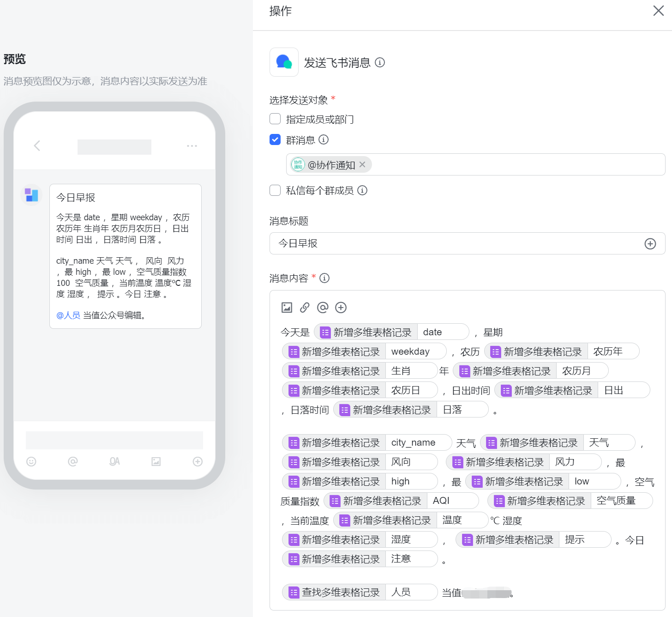The width and height of the screenshot is (672, 617).
Task: Remove the @协作通知 recipient tag
Action: click(x=363, y=164)
